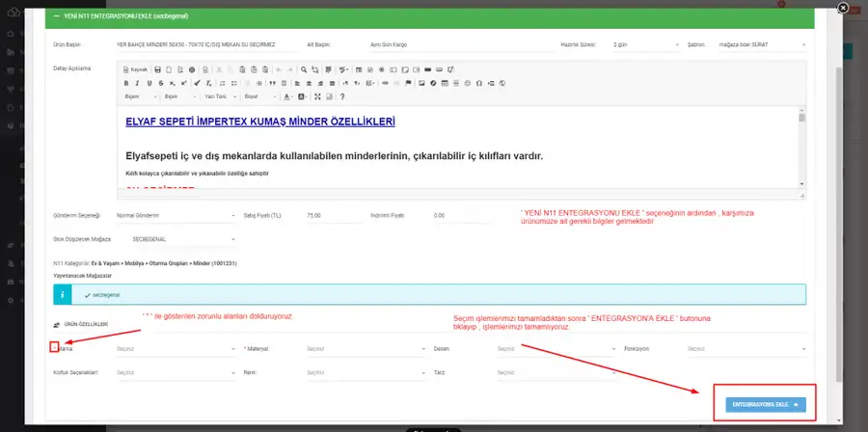Open the Biçem styles dropdown

(141, 96)
